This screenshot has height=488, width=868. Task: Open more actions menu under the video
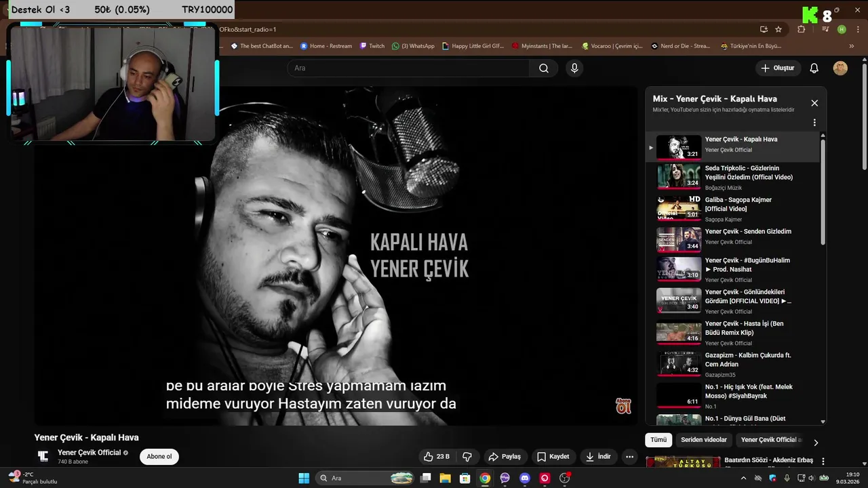629,457
